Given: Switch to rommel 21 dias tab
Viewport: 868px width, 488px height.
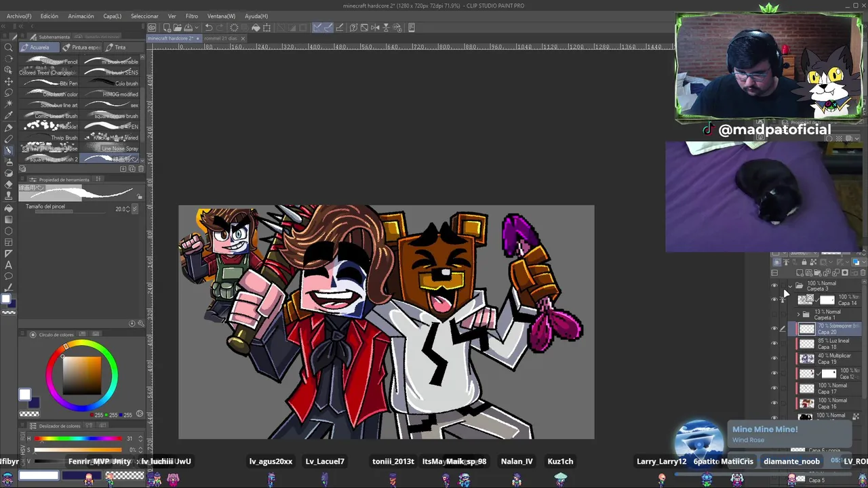Looking at the screenshot, I should (220, 39).
